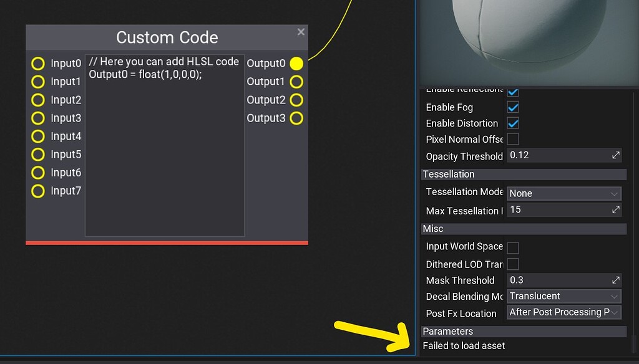This screenshot has width=639, height=364.
Task: Open the Decal Blending Mode dropdown
Action: [563, 296]
